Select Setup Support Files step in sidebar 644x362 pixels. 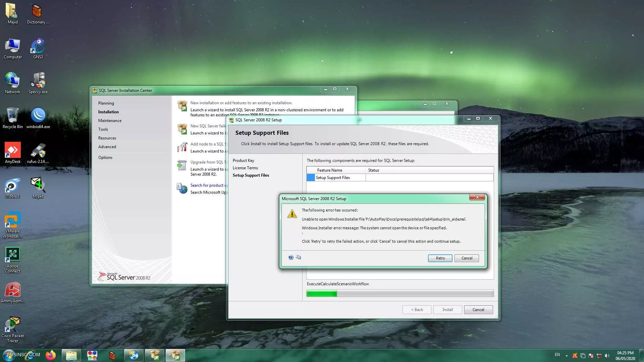point(251,175)
